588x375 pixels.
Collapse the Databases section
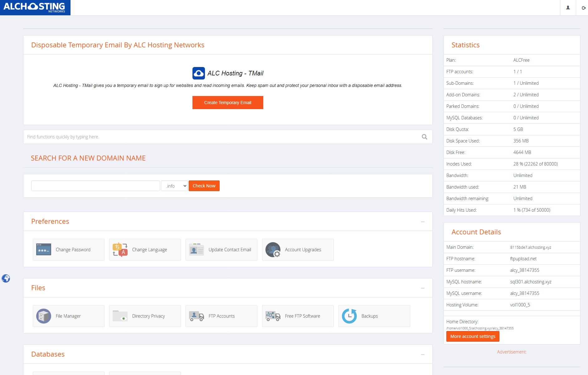tap(423, 354)
